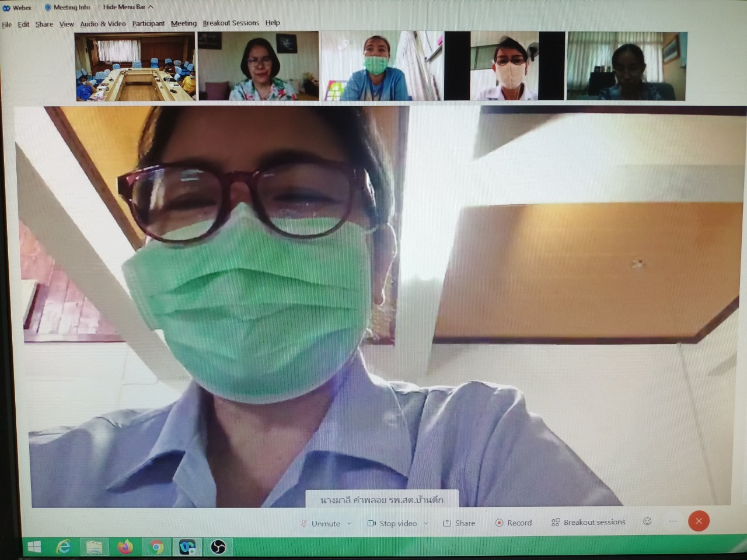
Task: Click the Internet Explorer taskbar icon
Action: (63, 547)
